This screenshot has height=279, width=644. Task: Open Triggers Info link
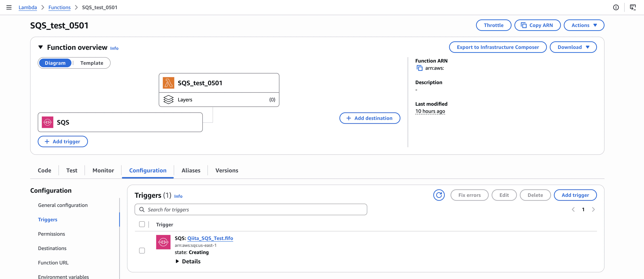[178, 196]
